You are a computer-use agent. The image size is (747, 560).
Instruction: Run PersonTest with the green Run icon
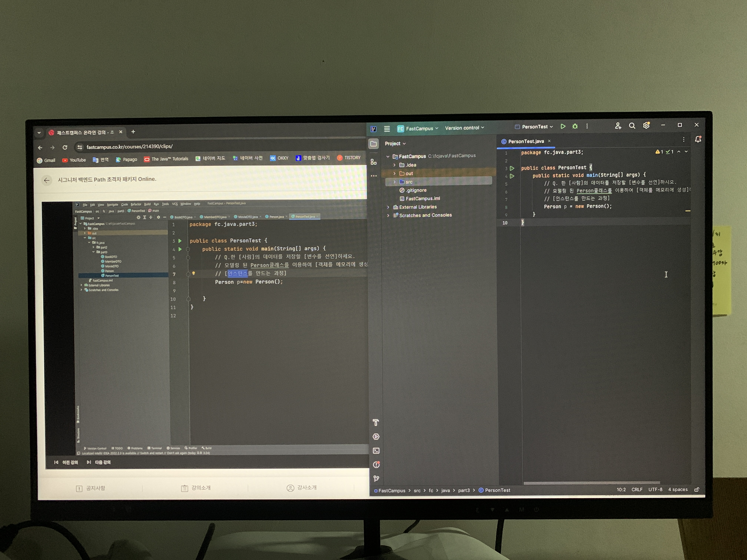click(x=563, y=126)
